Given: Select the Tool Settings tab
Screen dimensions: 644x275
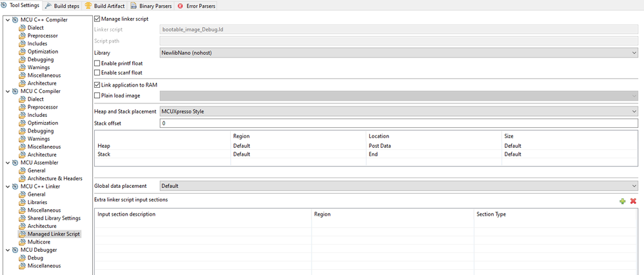Looking at the screenshot, I should pos(21,5).
